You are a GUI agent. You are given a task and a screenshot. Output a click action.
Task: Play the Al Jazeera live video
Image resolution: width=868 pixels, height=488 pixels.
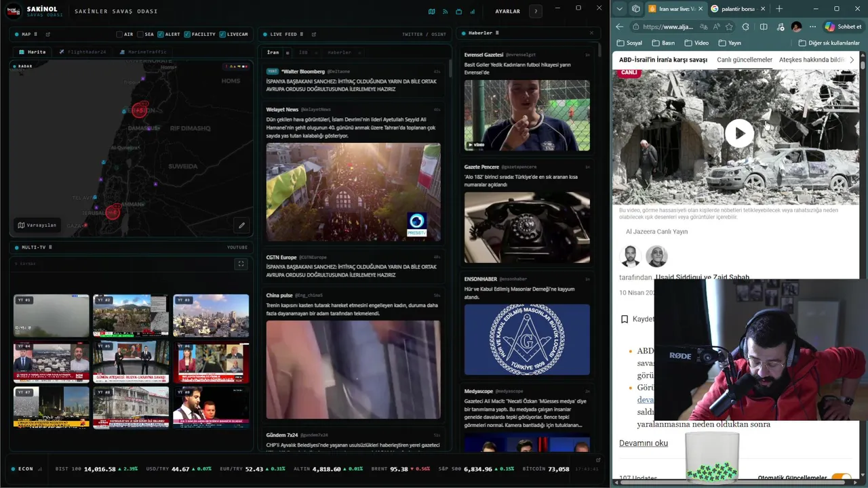[x=739, y=133]
